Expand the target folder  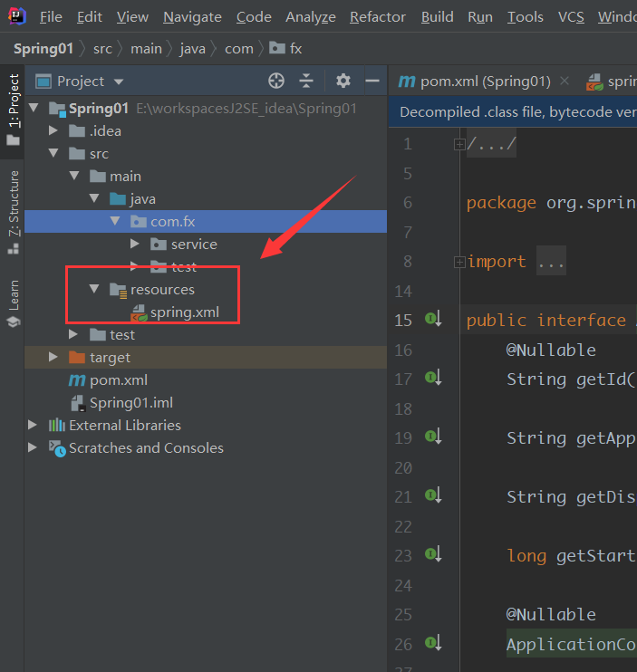pos(53,357)
